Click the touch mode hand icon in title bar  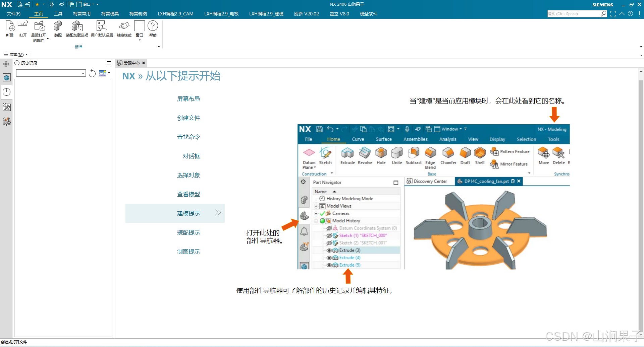coord(62,4)
